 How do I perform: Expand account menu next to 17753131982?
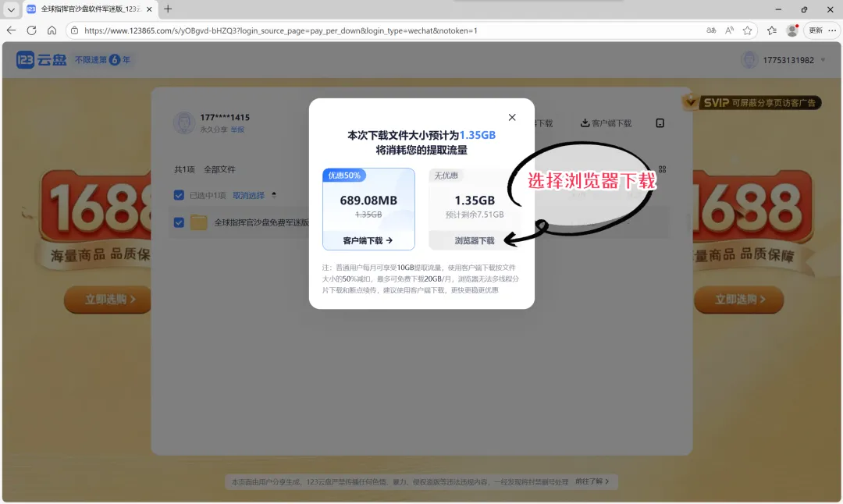pos(823,60)
